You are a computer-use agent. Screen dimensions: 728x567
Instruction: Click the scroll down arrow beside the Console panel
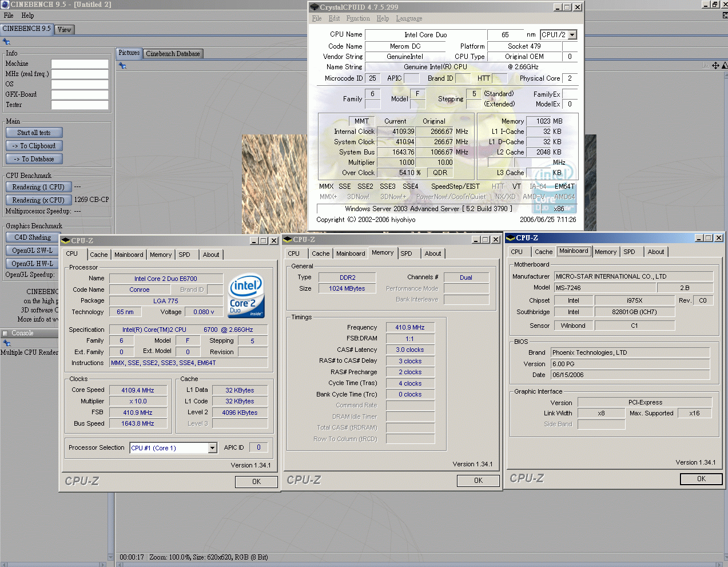(111, 557)
